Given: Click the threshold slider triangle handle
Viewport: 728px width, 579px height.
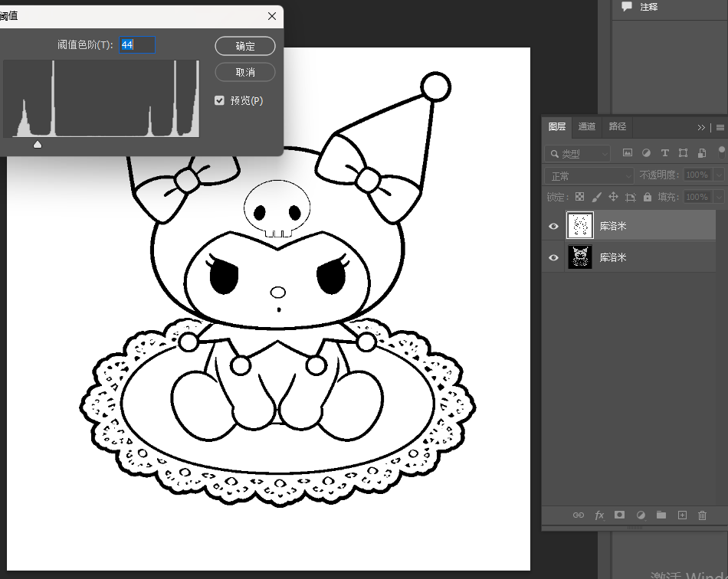Looking at the screenshot, I should tap(38, 144).
